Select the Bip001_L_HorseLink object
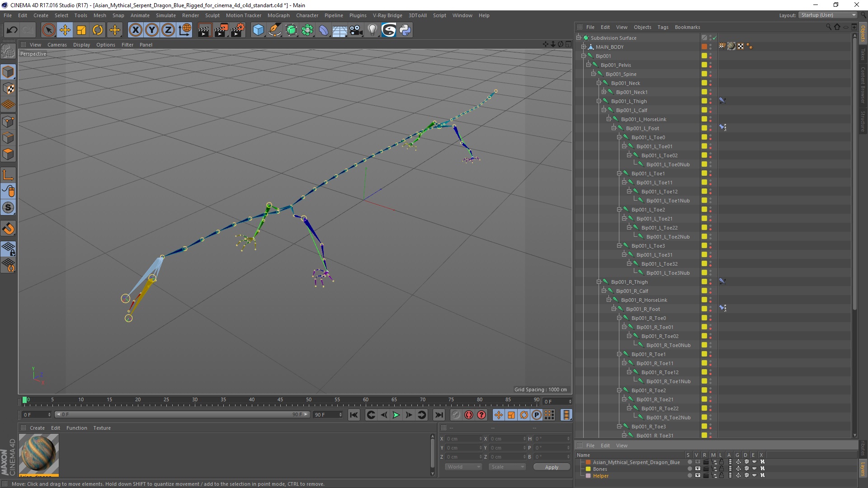The image size is (868, 488). click(x=643, y=119)
